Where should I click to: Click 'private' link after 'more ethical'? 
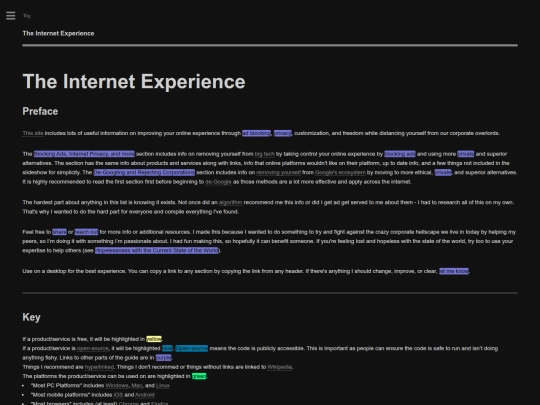[443, 173]
